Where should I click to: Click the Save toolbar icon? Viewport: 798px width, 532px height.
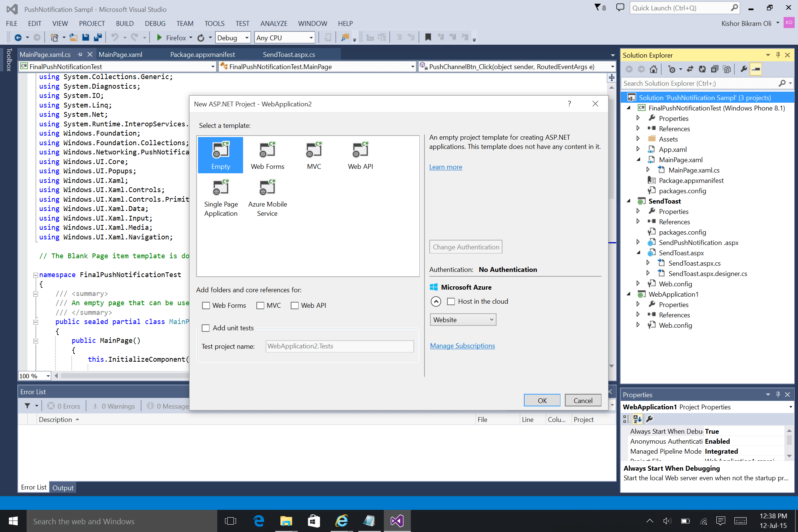pos(86,38)
